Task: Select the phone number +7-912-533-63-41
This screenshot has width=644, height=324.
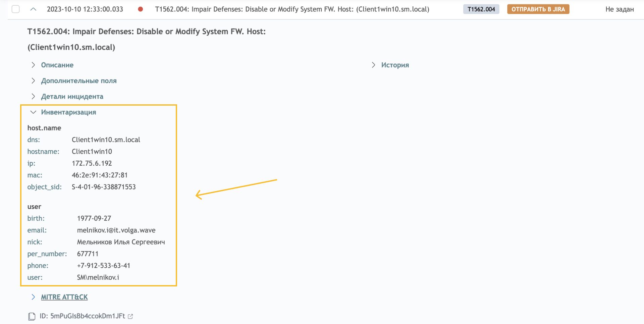Action: pos(104,266)
